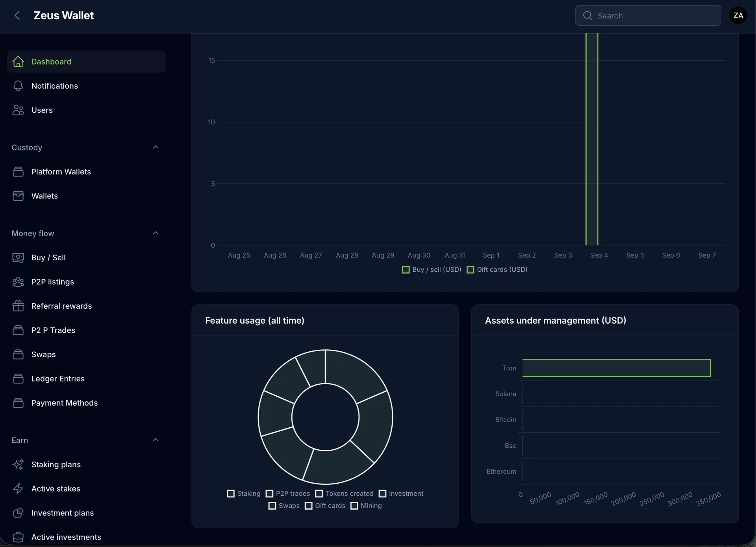
Task: Toggle the Investment legend entry
Action: 401,494
